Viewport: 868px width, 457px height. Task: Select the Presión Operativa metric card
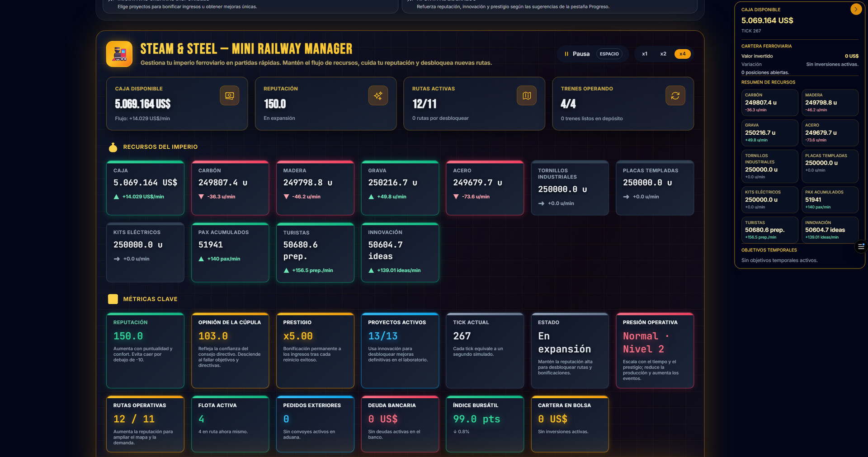(654, 350)
